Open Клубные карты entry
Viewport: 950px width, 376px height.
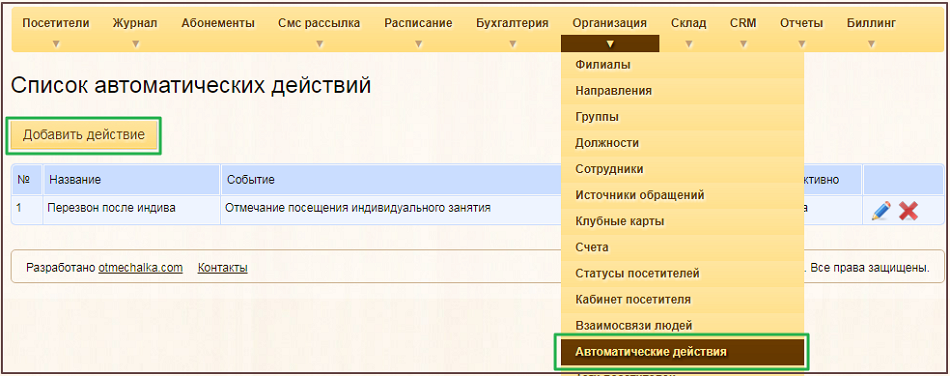click(683, 221)
